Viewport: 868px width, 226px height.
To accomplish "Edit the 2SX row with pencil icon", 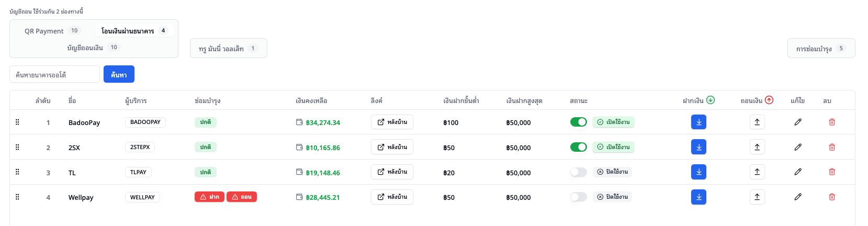I will click(797, 147).
